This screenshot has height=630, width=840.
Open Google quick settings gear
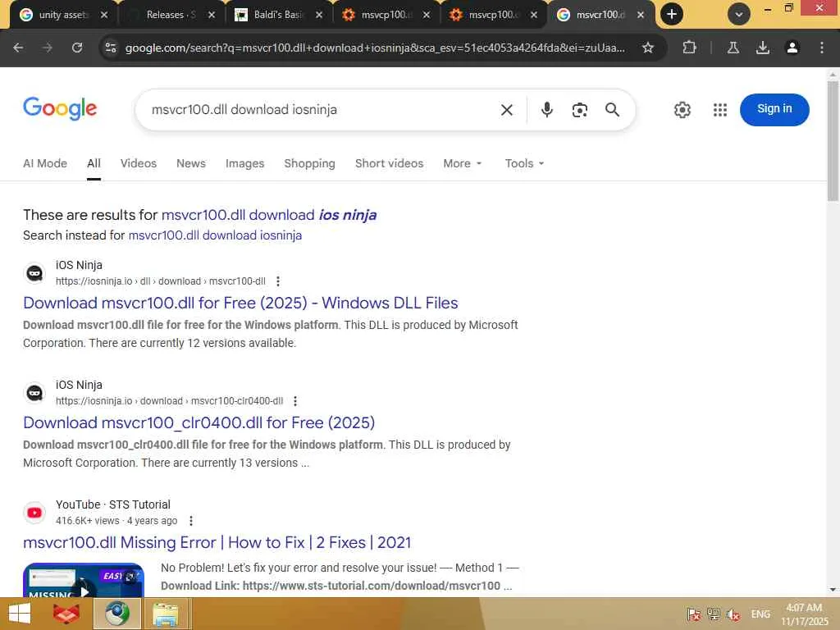(682, 110)
